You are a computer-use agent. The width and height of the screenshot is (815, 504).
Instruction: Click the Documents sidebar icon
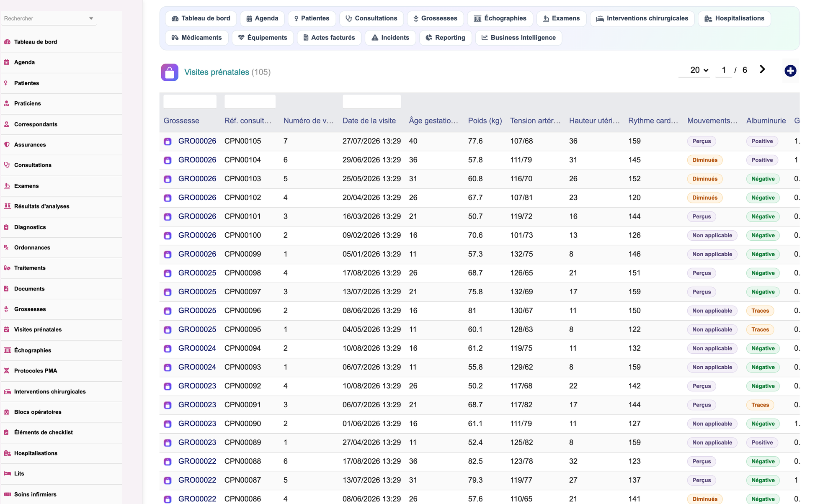click(7, 289)
